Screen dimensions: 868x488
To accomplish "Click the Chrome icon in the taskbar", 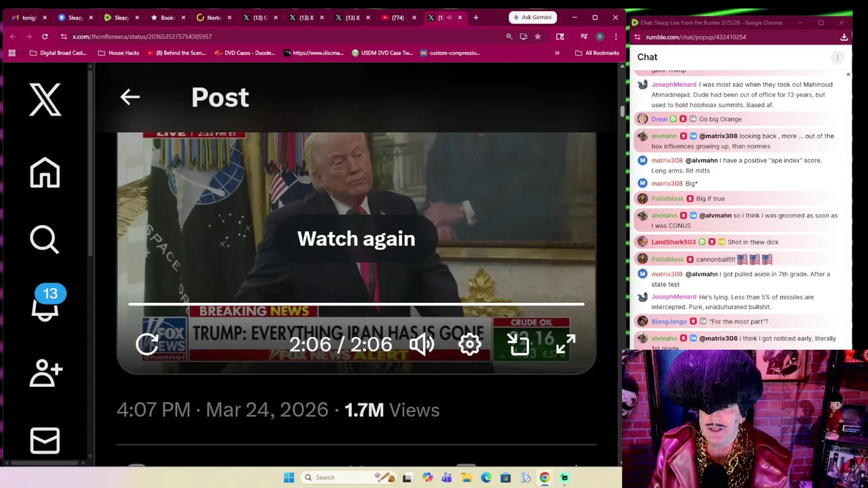I will pos(545,478).
